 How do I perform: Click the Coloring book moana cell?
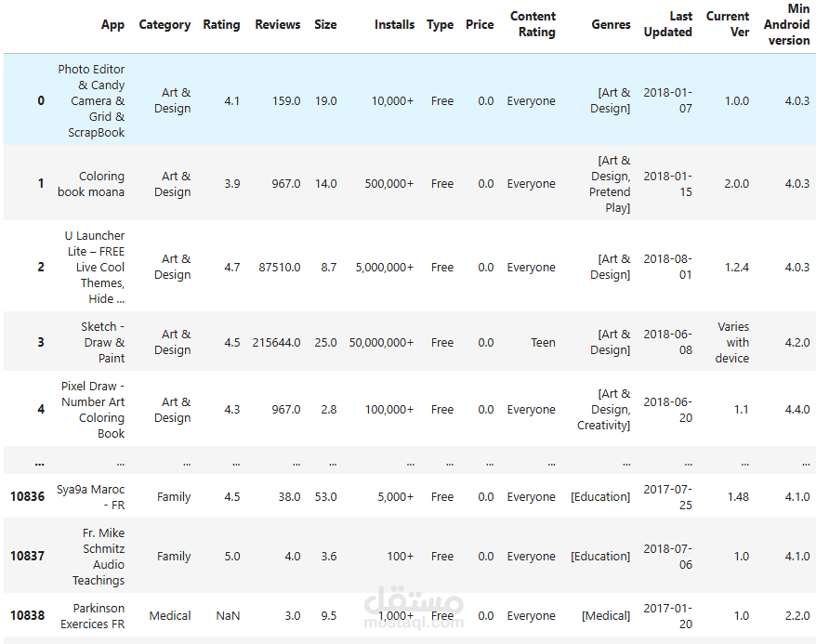[x=91, y=183]
